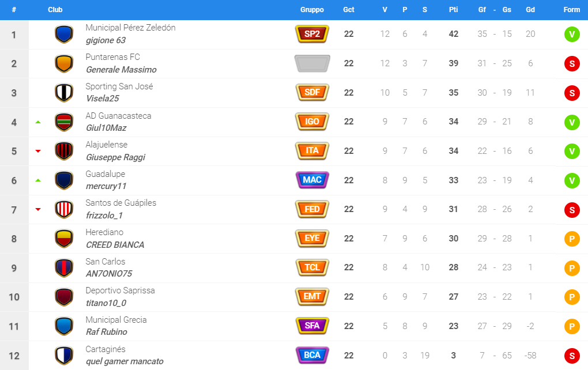
Task: Click the Santos de Guápiles striped crest
Action: tap(64, 209)
